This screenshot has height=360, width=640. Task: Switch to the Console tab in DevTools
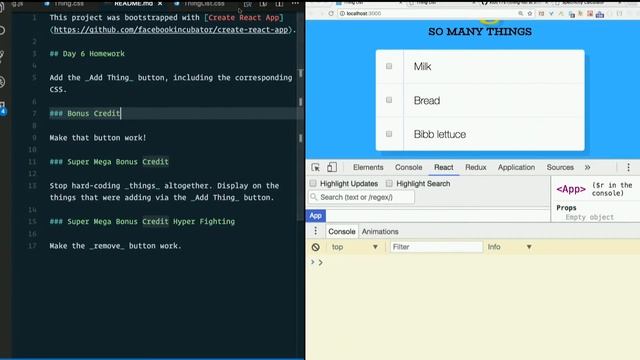(408, 167)
